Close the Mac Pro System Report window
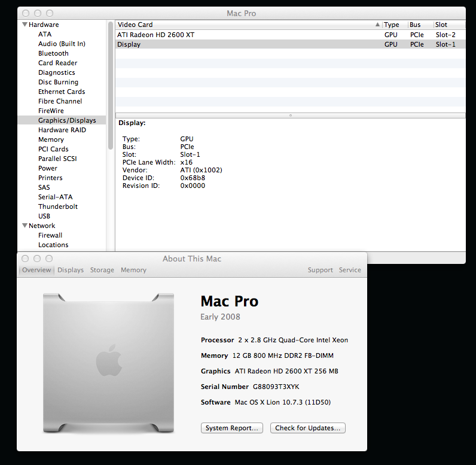Screen dimensions: 476x465 click(26, 13)
